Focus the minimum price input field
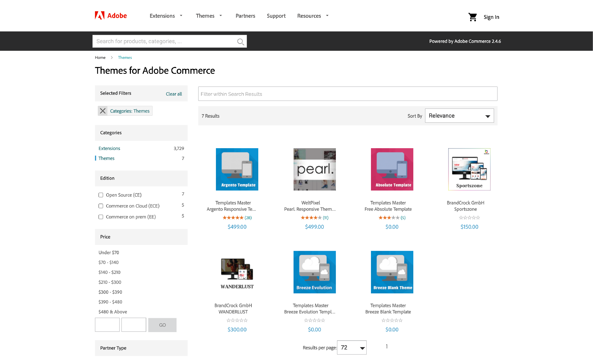Viewport: 593px width, 364px height. click(x=107, y=325)
